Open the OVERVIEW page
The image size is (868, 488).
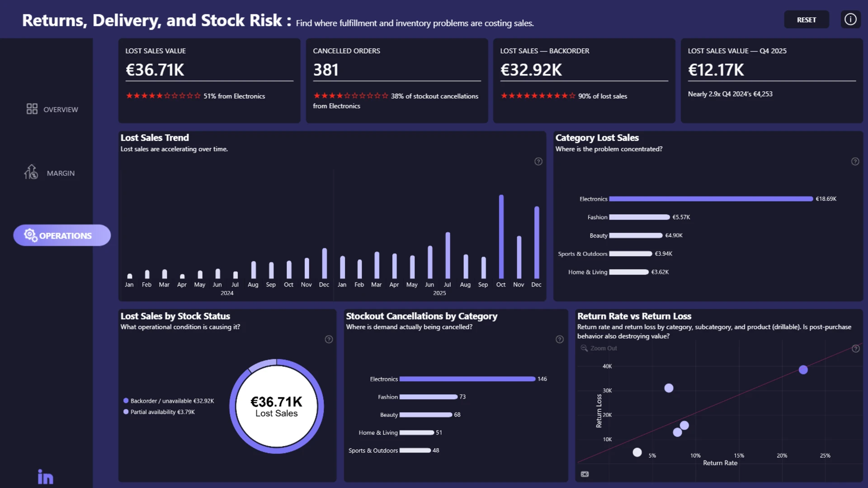(x=52, y=109)
